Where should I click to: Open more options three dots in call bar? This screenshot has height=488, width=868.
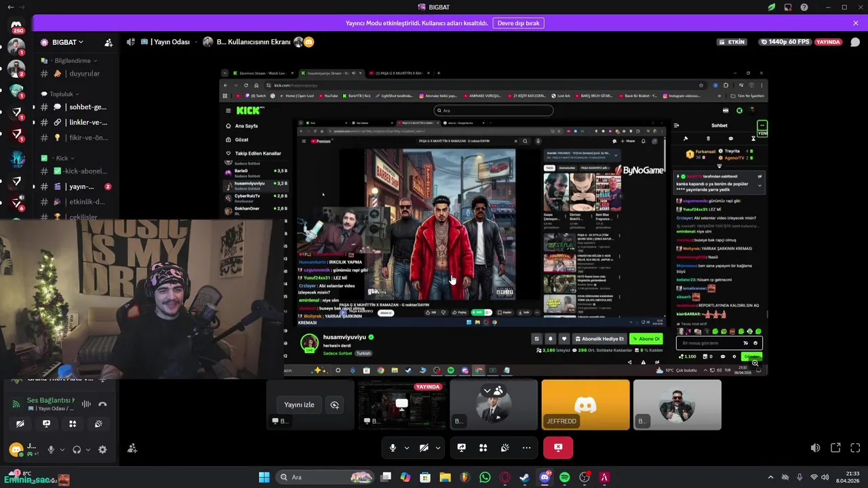(x=526, y=447)
